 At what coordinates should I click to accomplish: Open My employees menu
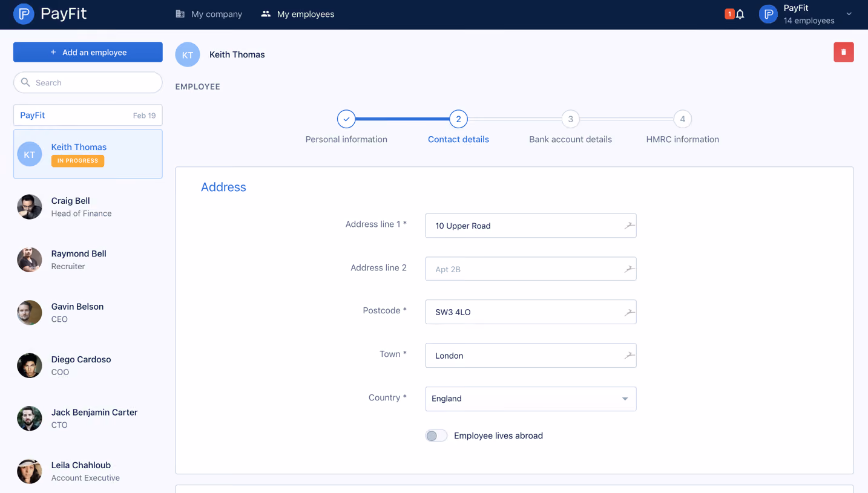coord(298,14)
